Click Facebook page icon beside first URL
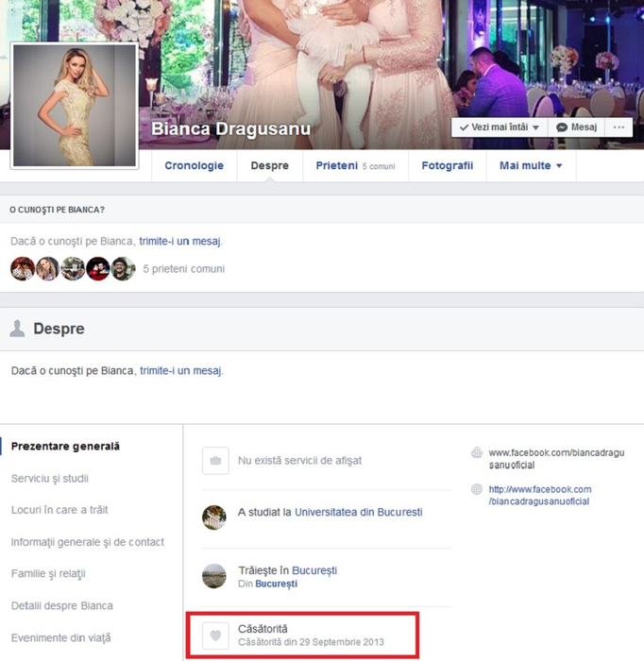Screen dimensions: 644x661 pos(477,452)
